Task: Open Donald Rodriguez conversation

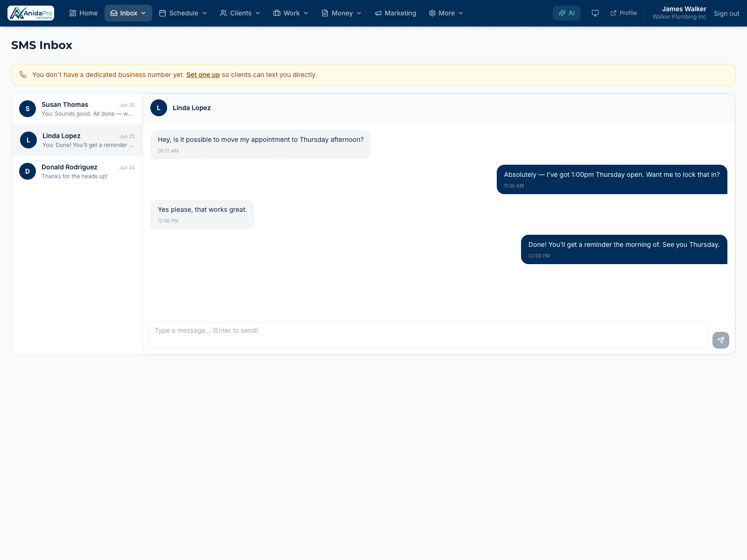Action: click(x=77, y=171)
